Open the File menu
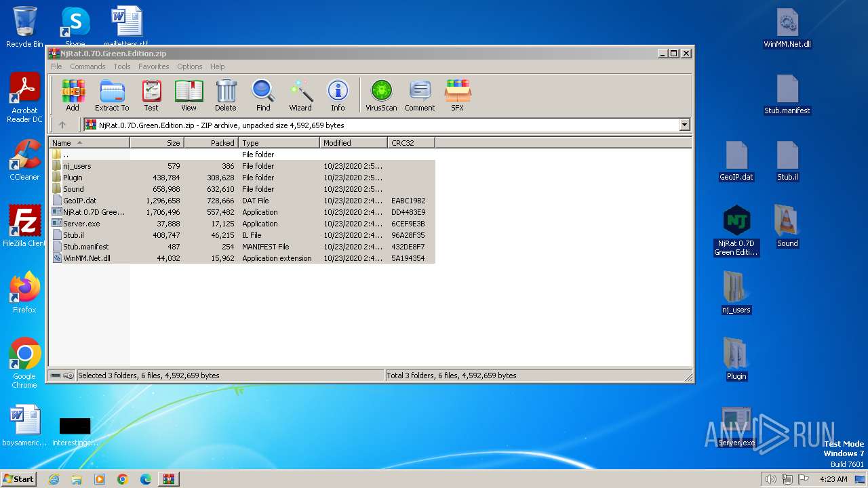This screenshot has height=488, width=868. pos(56,66)
